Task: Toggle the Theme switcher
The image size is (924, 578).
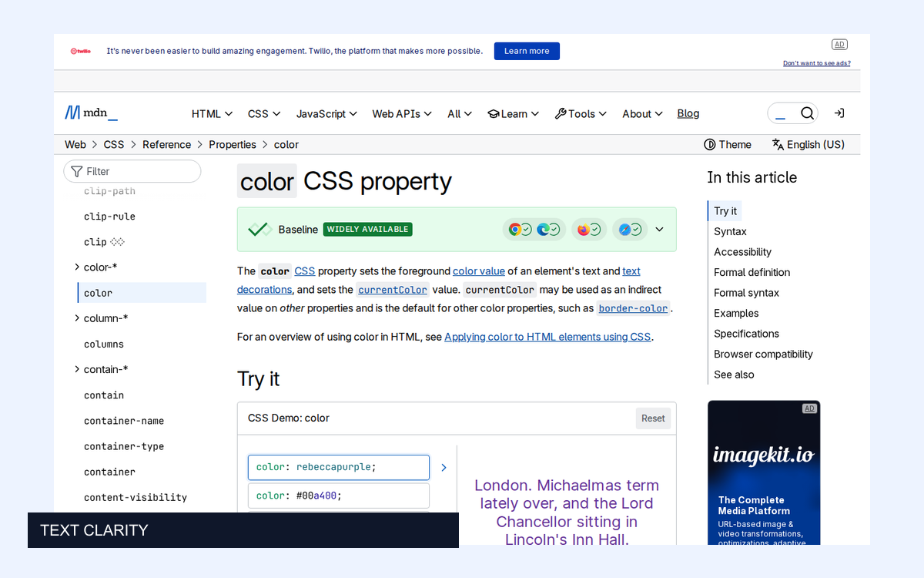Action: tap(728, 145)
